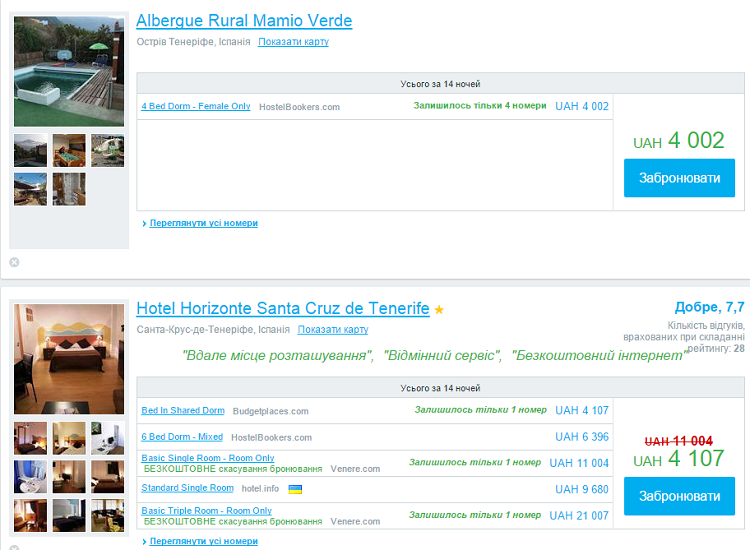Select Basic Triple Room - Room Only
This screenshot has height=550, width=750.
(x=206, y=511)
